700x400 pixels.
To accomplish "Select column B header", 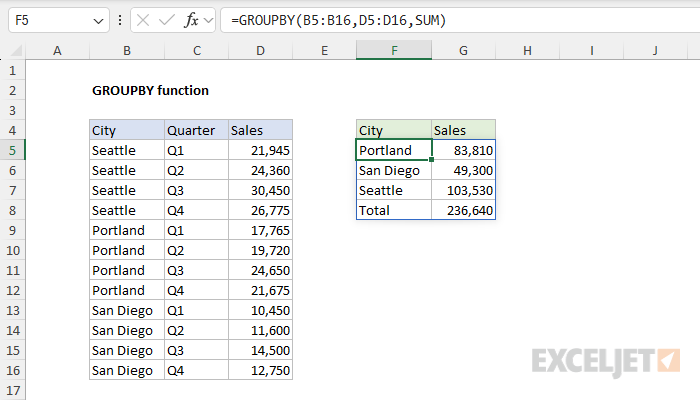I will (x=127, y=50).
